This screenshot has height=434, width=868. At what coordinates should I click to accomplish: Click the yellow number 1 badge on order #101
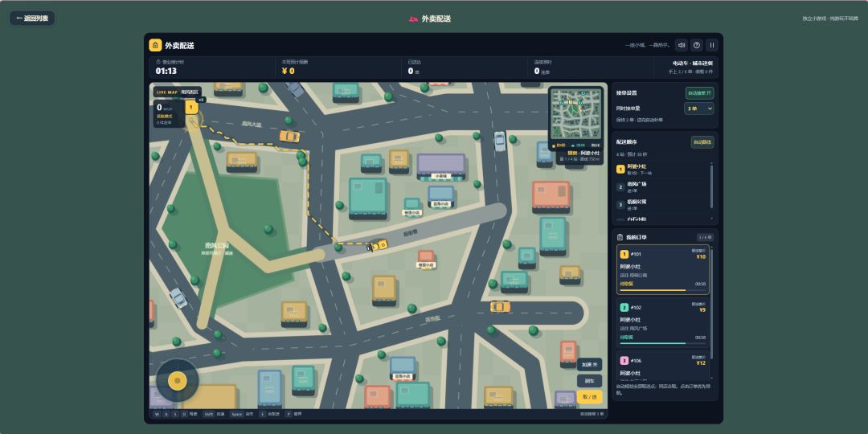tap(624, 254)
